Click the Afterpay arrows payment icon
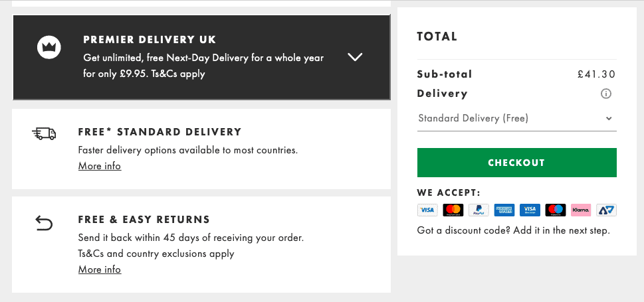The width and height of the screenshot is (644, 302). click(x=606, y=210)
